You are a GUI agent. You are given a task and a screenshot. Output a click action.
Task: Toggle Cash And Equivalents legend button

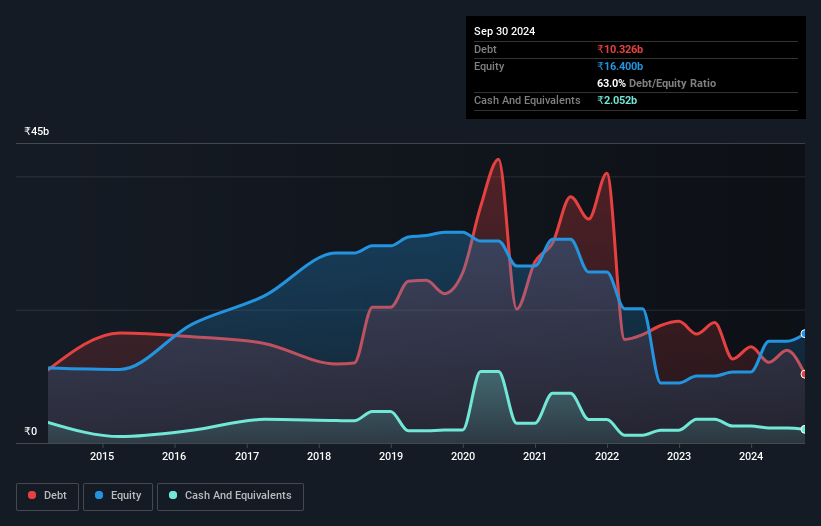coord(230,496)
